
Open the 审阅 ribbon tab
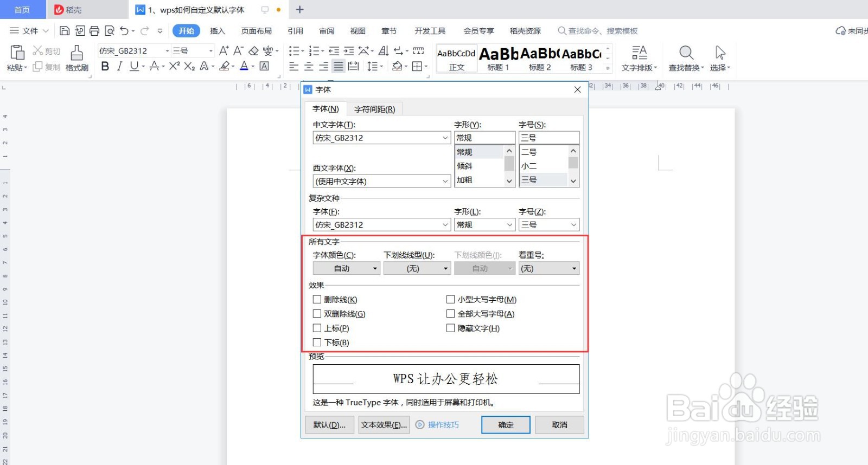click(x=327, y=31)
